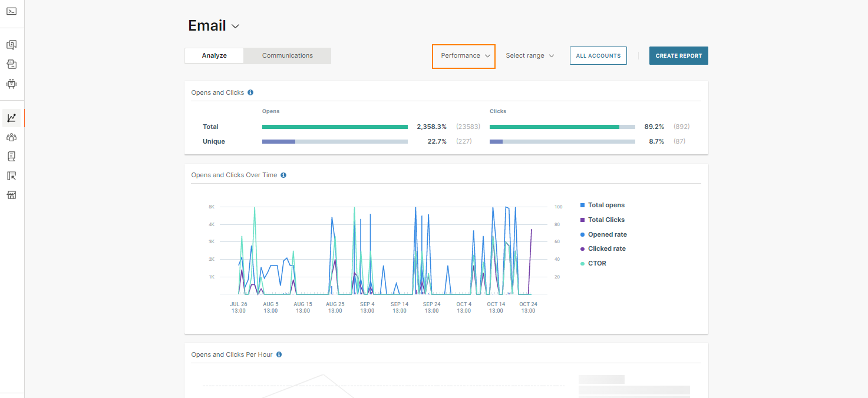Click info icon next to Opens and Clicks Over Time
Viewport: 868px width, 398px height.
coord(283,175)
